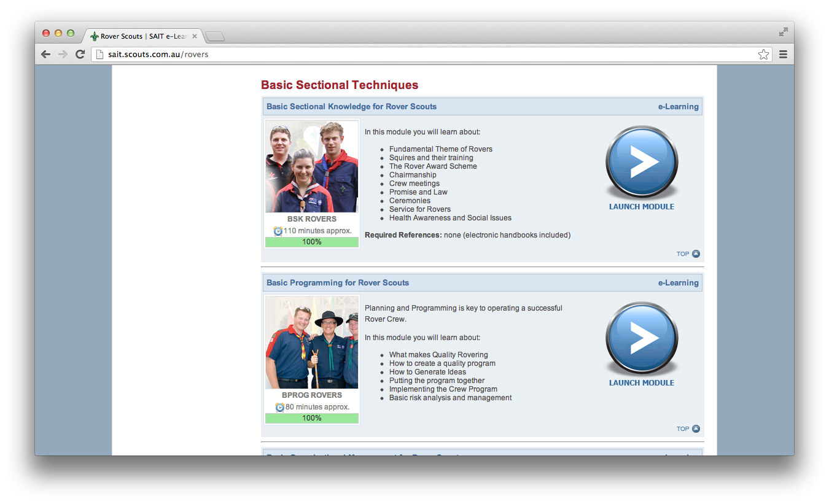829x504 pixels.
Task: Close the Rover Scouts tab
Action: coord(195,36)
